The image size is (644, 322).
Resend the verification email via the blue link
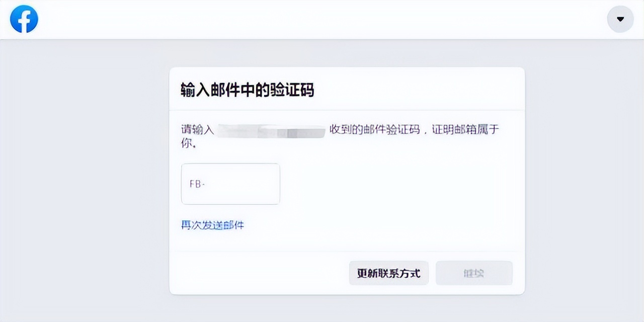pos(212,225)
